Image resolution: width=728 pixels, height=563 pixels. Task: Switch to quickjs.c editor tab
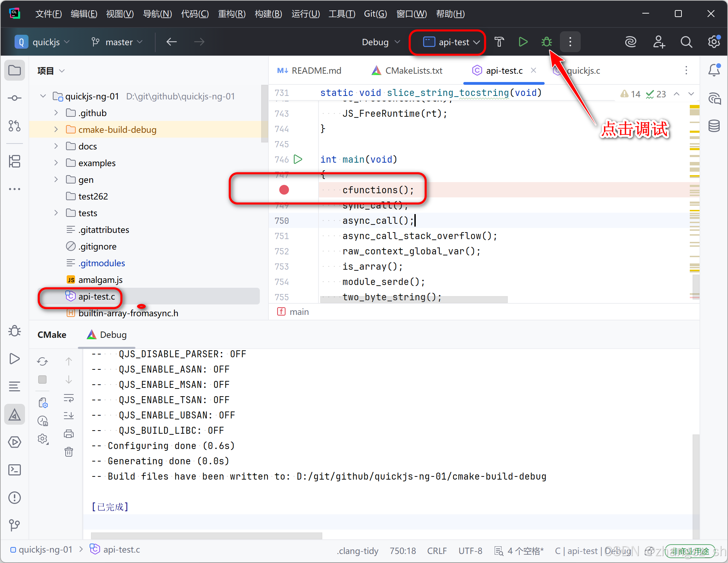[577, 71]
